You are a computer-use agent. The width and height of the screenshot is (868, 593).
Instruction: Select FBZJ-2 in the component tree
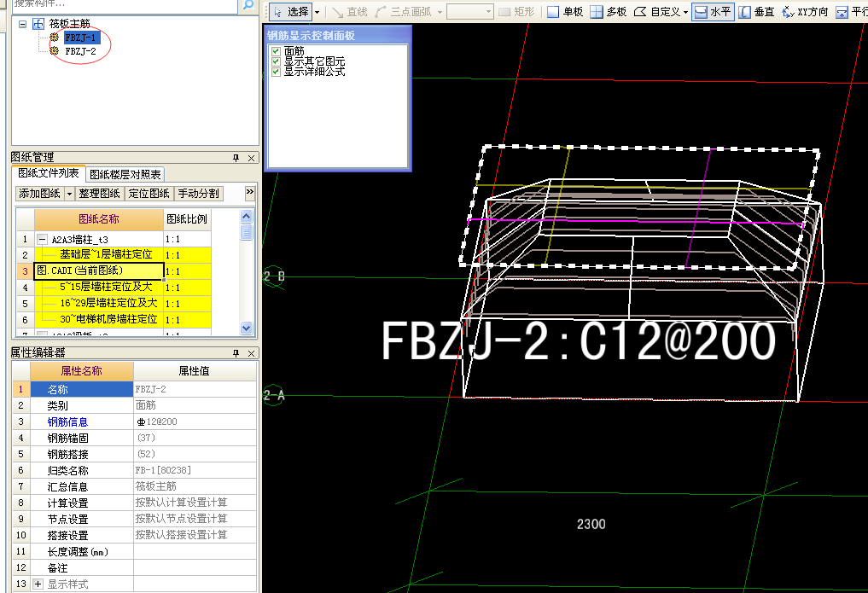pos(80,51)
